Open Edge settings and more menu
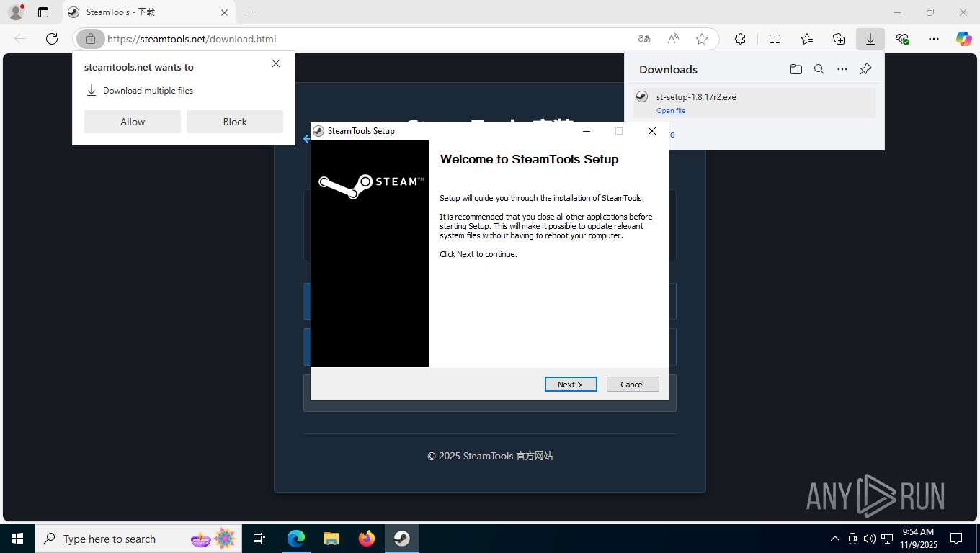The width and height of the screenshot is (980, 553). (x=934, y=39)
